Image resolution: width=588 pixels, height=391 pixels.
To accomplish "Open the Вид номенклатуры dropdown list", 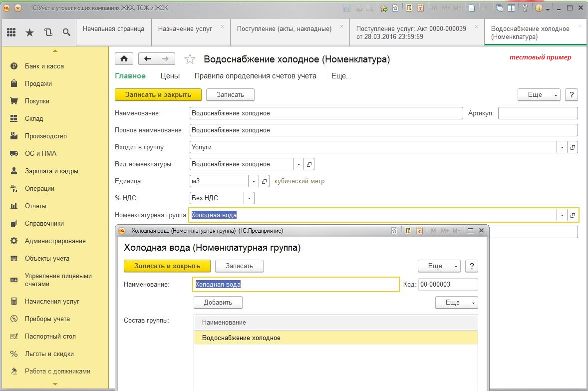I will pos(298,164).
